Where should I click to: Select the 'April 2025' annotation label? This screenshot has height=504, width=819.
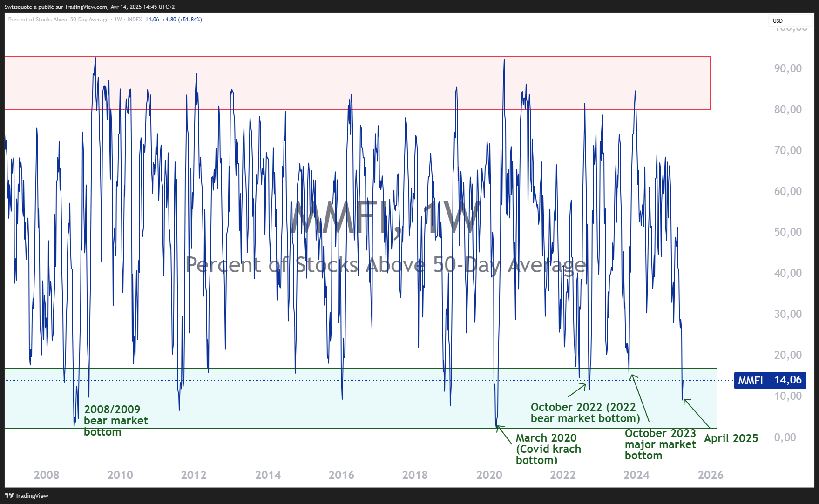(x=731, y=438)
